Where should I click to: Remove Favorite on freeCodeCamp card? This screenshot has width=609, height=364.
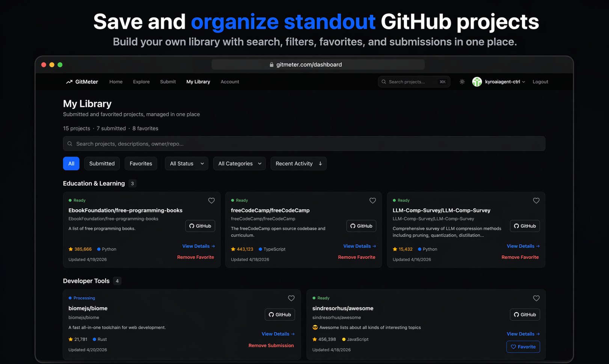[357, 257]
